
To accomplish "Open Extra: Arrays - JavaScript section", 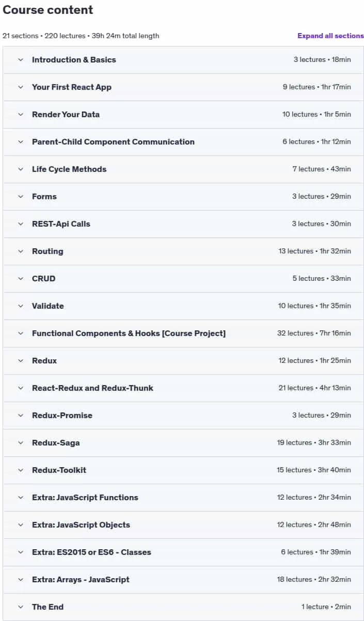I will [183, 580].
